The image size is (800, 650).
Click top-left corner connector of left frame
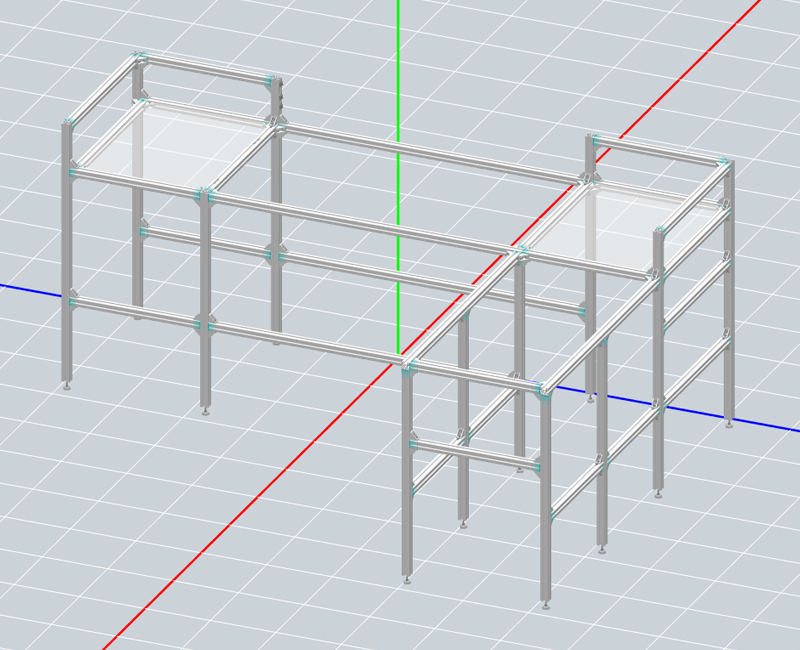tap(139, 58)
